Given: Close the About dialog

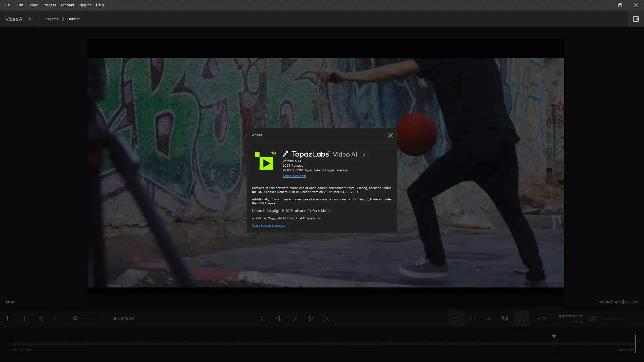Looking at the screenshot, I should point(390,135).
